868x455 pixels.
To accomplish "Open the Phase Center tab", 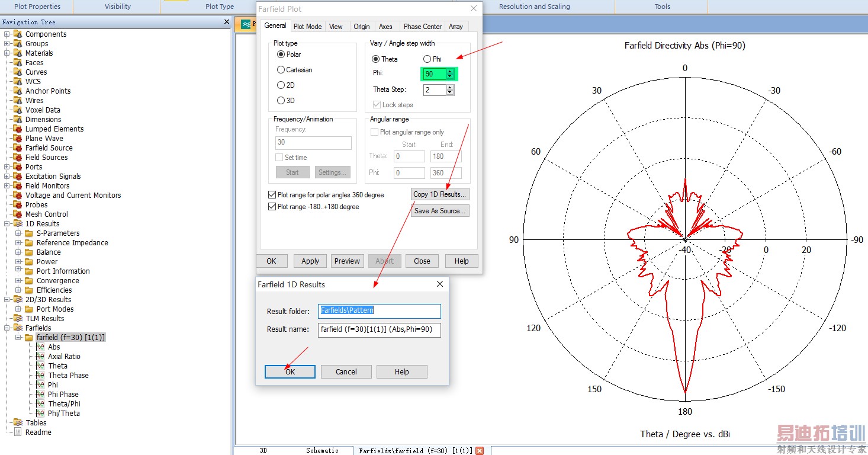I will (x=422, y=27).
